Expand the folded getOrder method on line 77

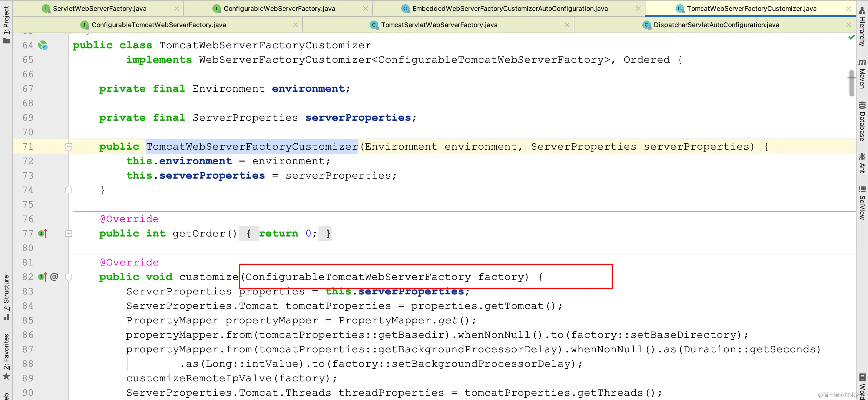(x=69, y=233)
